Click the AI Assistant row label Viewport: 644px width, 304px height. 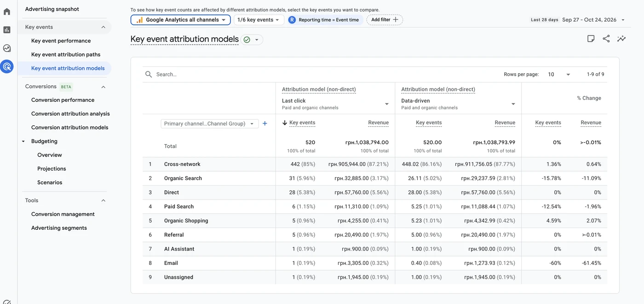(x=179, y=249)
